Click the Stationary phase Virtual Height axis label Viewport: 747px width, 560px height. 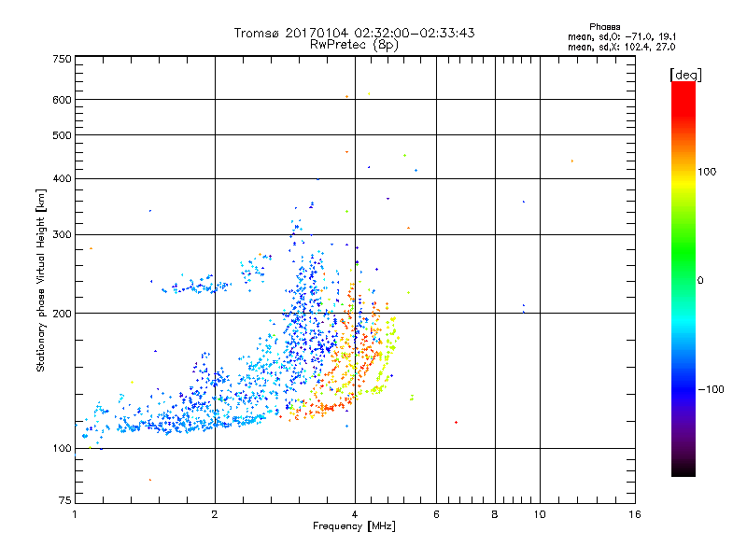[41, 281]
